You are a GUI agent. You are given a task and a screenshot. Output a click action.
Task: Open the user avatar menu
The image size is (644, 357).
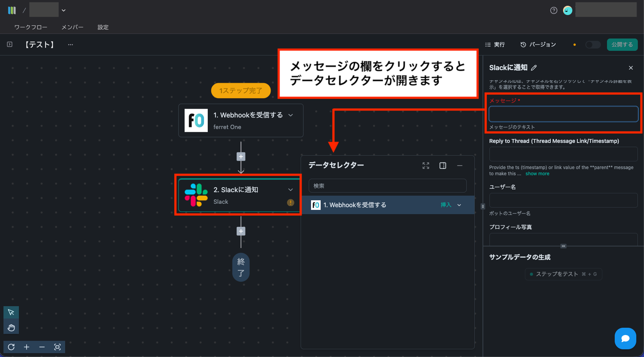[568, 10]
